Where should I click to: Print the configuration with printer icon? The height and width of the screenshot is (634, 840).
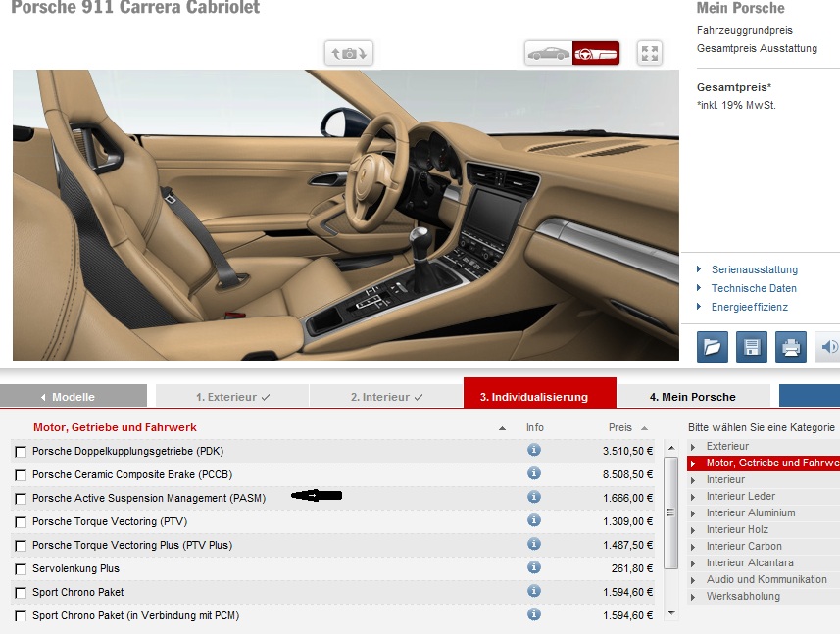pyautogui.click(x=791, y=347)
